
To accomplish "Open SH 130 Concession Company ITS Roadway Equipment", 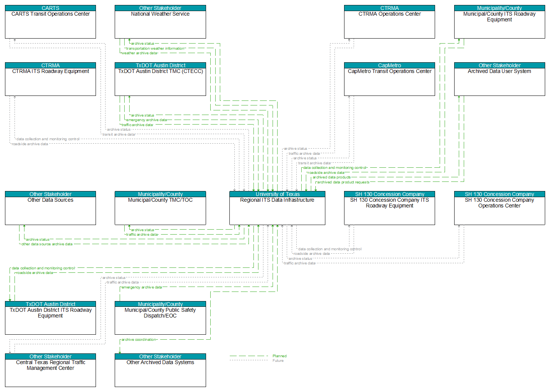I will (389, 208).
